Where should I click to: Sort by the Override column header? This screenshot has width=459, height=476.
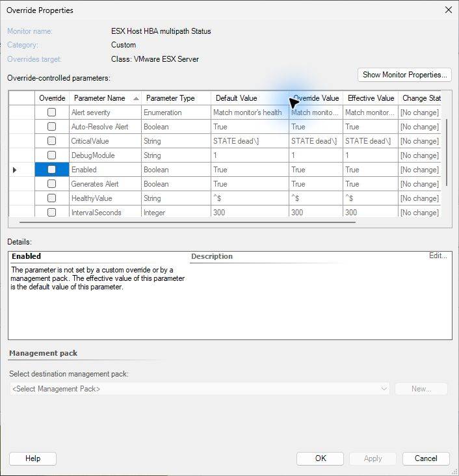(x=52, y=98)
